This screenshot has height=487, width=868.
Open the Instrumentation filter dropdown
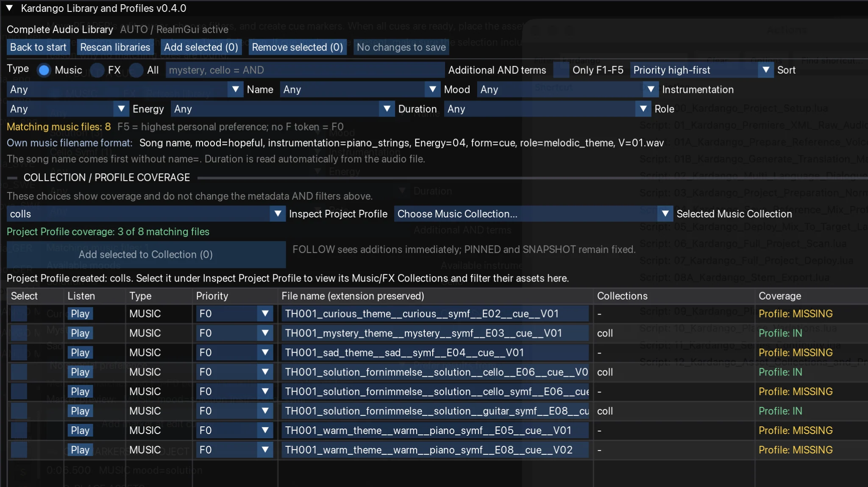[568, 89]
